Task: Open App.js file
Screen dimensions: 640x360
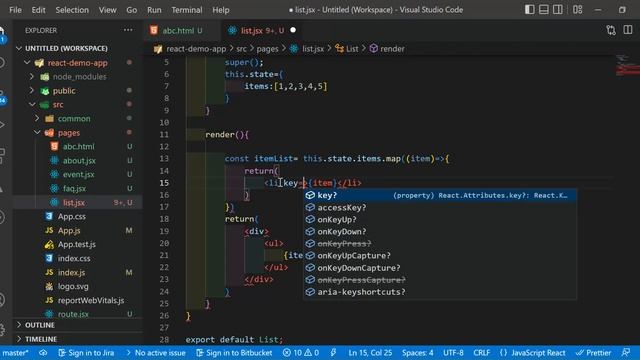Action: point(69,231)
